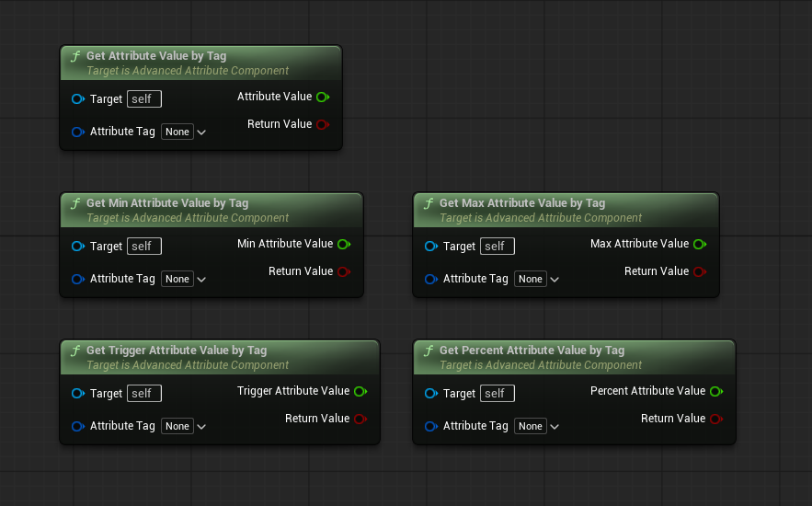
Task: Open Attribute Tag dropdown on Get Max Attribute Value node
Action: (555, 280)
